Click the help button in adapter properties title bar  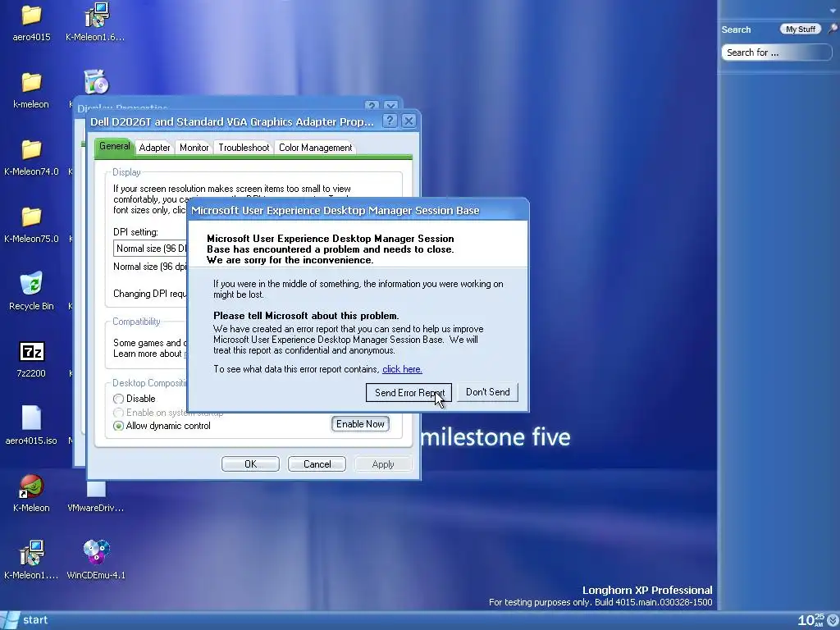click(390, 121)
